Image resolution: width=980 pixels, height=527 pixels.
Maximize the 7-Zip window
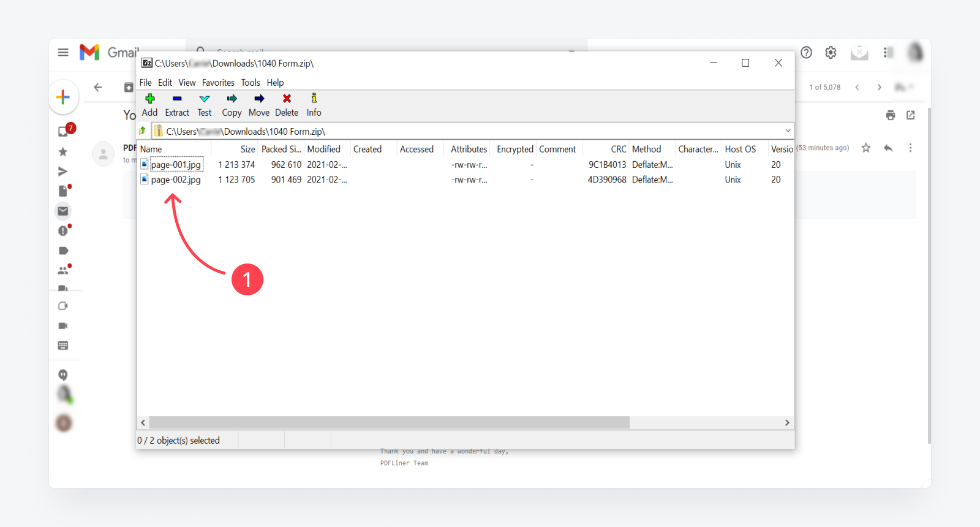click(x=745, y=63)
